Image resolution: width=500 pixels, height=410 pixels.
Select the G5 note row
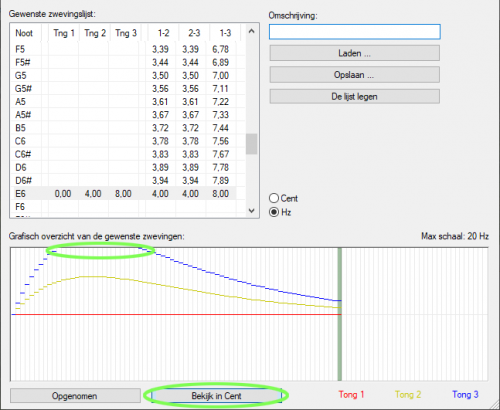coord(128,75)
